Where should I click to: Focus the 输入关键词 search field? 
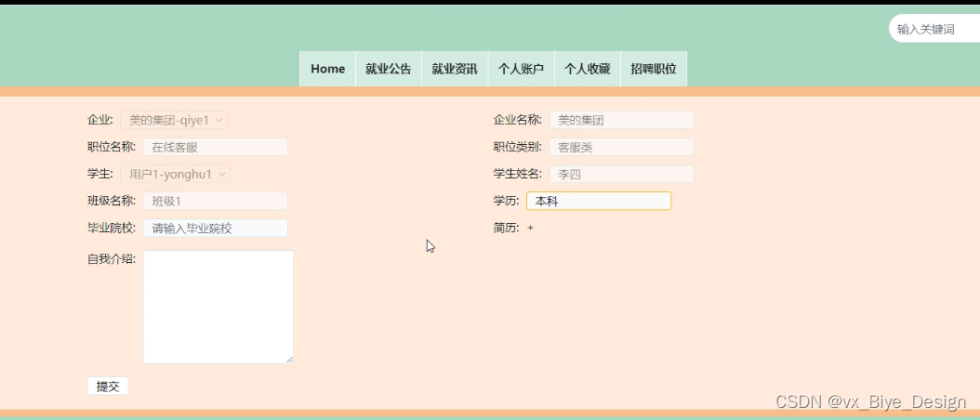pyautogui.click(x=934, y=29)
